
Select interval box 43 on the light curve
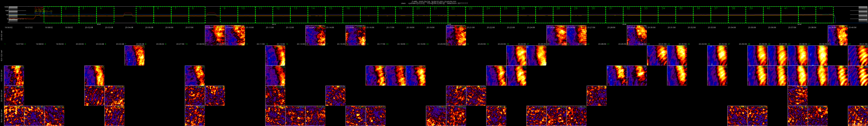coord(824,15)
